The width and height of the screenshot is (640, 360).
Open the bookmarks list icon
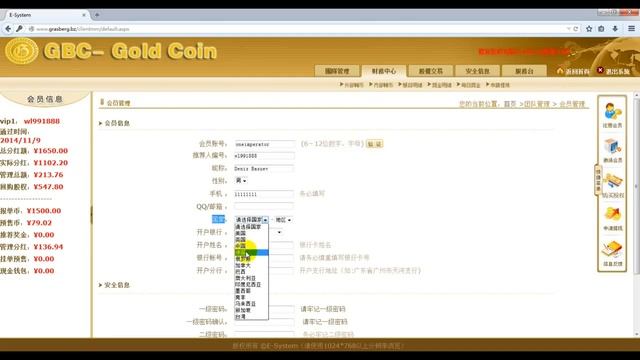click(x=601, y=29)
